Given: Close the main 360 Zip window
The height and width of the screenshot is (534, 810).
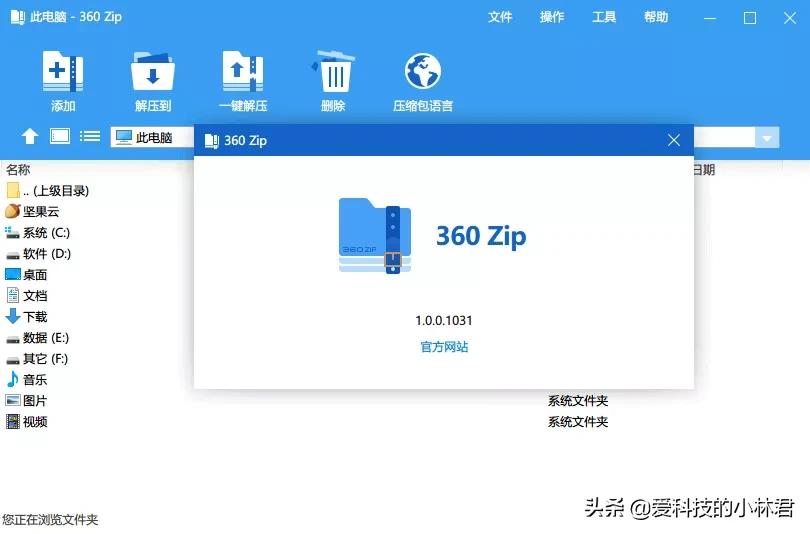Looking at the screenshot, I should coord(790,18).
